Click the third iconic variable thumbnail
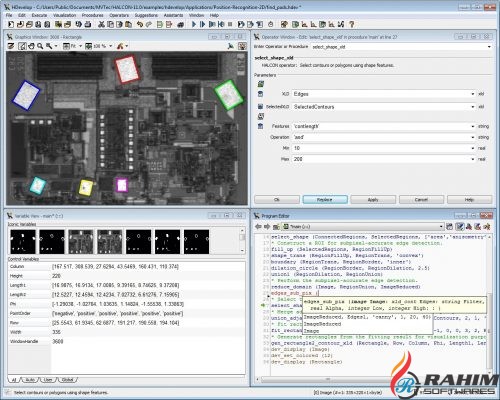This screenshot has height=400, width=500. tap(81, 242)
